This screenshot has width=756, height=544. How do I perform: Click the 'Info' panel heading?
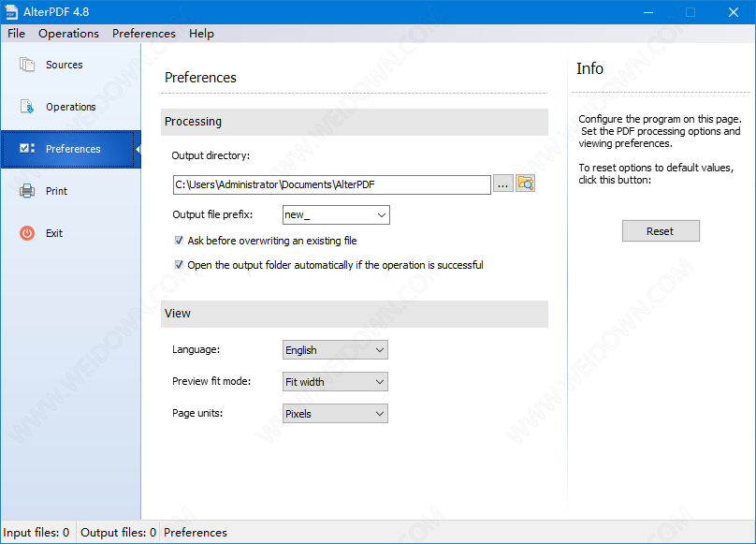[589, 68]
